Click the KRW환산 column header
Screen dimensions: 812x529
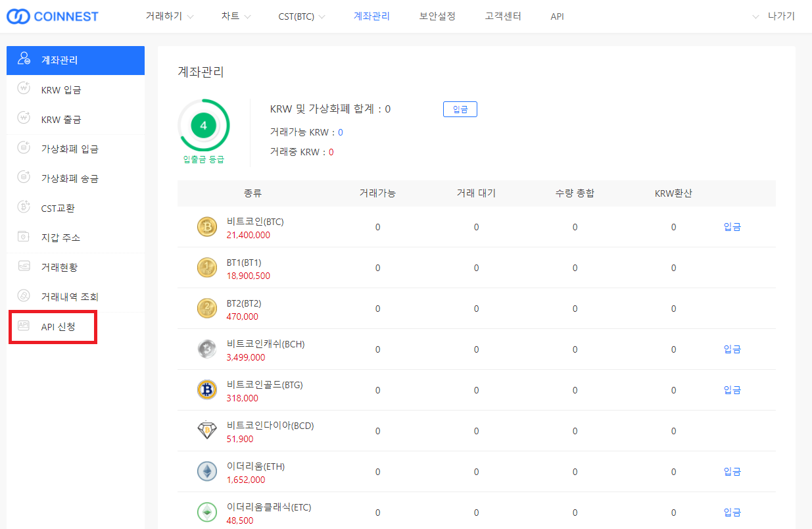[x=673, y=193]
